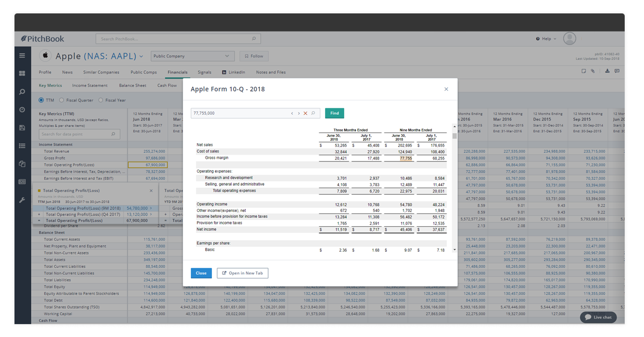Click the documents copy icon in sidebar
Screen dimensions: 644x337
(x=22, y=164)
